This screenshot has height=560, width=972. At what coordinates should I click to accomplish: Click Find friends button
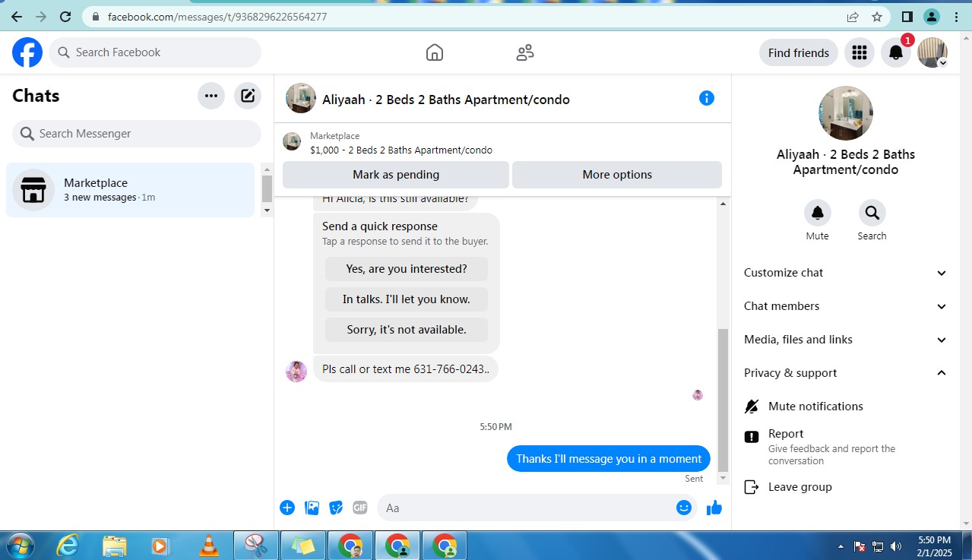coord(799,52)
